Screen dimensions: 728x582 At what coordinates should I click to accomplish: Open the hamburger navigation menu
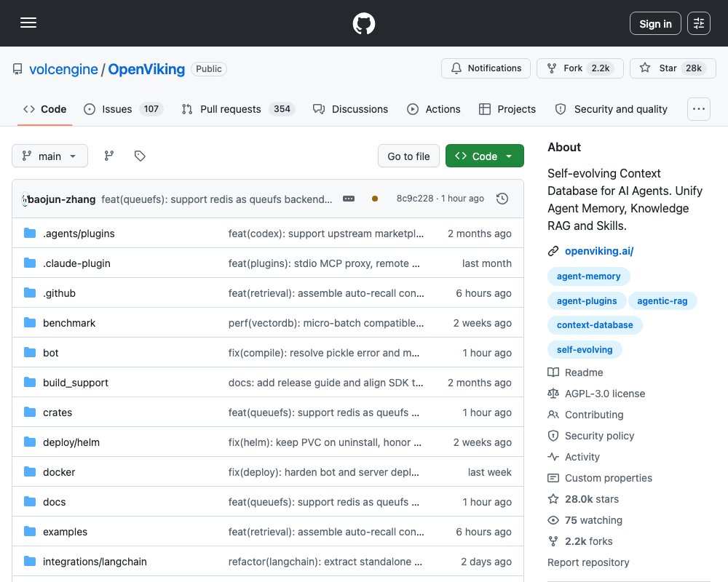point(28,23)
